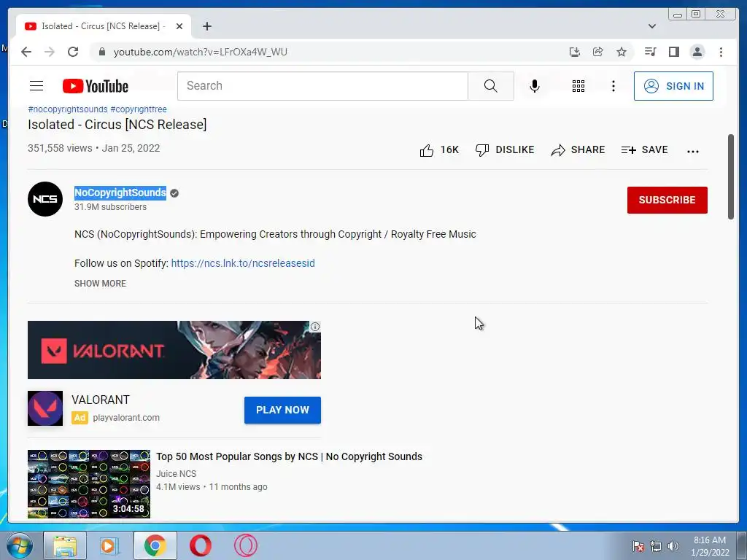This screenshot has height=560, width=747.
Task: Click the network tray icon
Action: coord(656,546)
